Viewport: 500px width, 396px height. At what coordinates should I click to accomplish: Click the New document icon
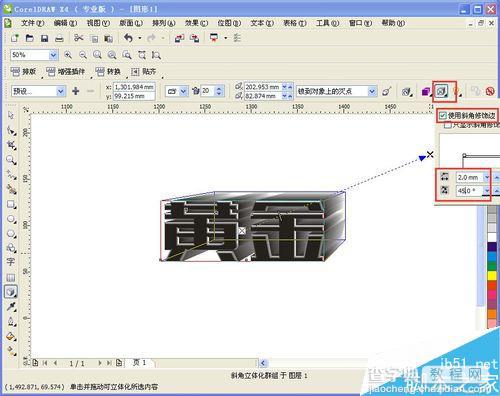click(14, 38)
